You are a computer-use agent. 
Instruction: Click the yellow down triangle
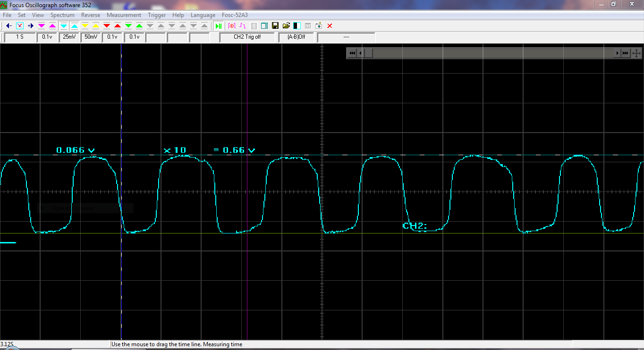(85, 26)
